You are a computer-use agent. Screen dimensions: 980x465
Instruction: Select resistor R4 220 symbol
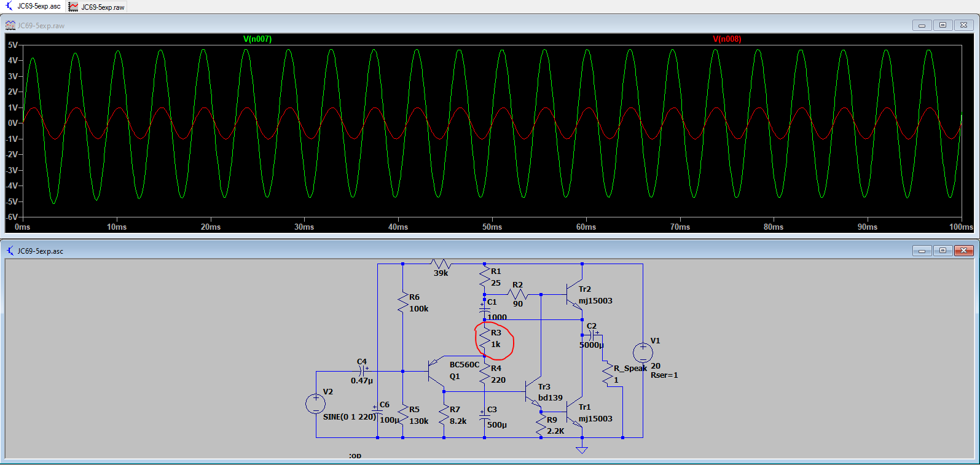(x=485, y=375)
